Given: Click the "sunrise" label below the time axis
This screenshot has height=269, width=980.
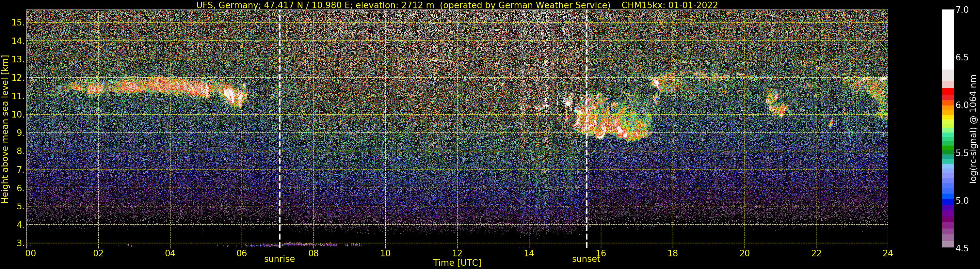Looking at the screenshot, I should pyautogui.click(x=280, y=259).
